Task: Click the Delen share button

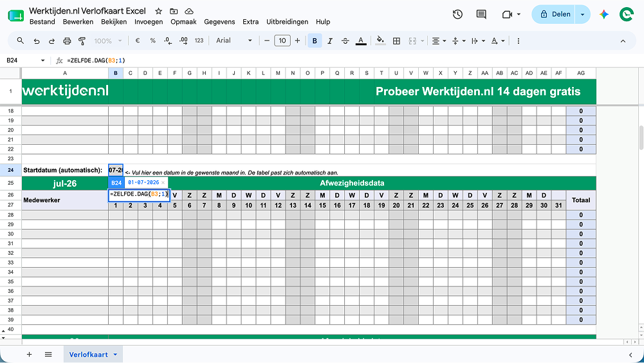Action: (x=554, y=14)
